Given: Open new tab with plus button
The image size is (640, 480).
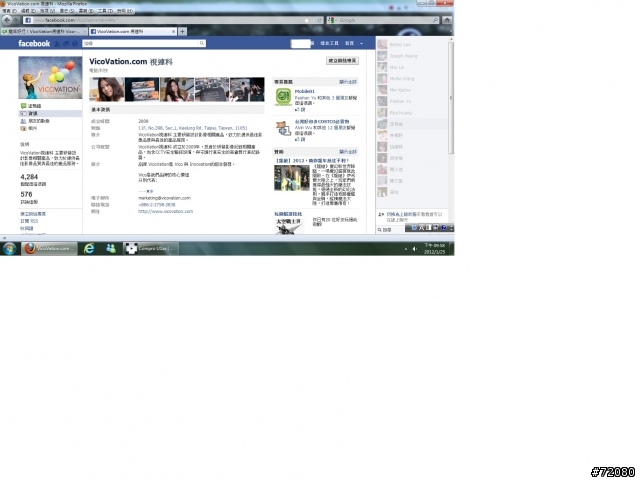Looking at the screenshot, I should coord(182,31).
